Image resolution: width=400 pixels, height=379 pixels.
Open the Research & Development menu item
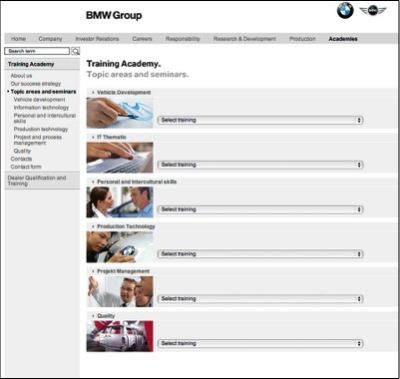click(245, 39)
